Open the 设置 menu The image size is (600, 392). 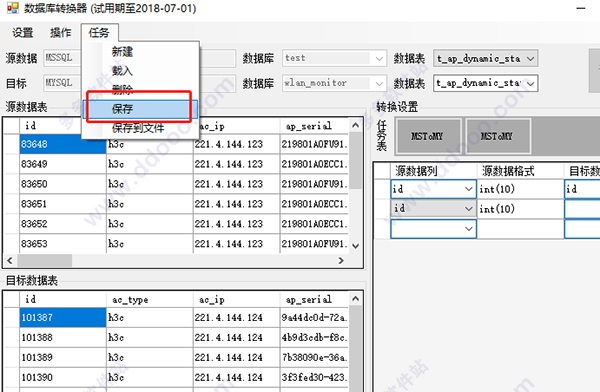click(x=23, y=33)
